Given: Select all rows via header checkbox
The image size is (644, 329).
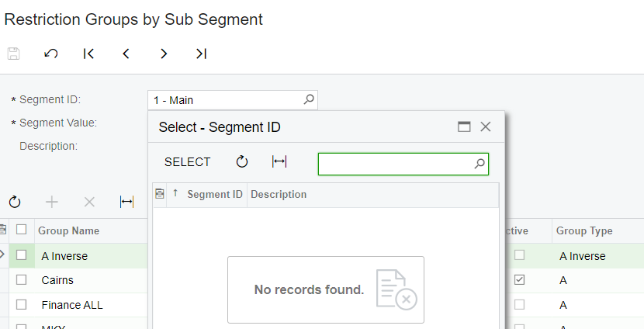Looking at the screenshot, I should pyautogui.click(x=22, y=230).
